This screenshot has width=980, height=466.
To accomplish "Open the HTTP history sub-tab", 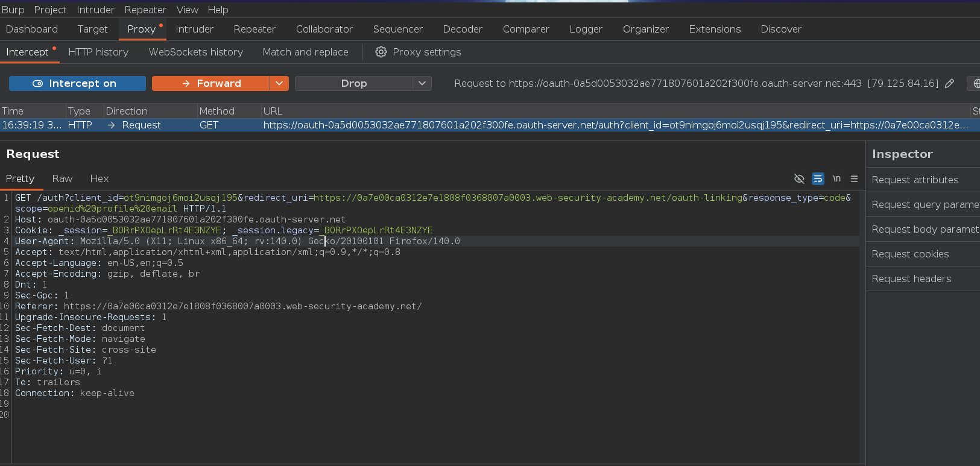I will 98,52.
